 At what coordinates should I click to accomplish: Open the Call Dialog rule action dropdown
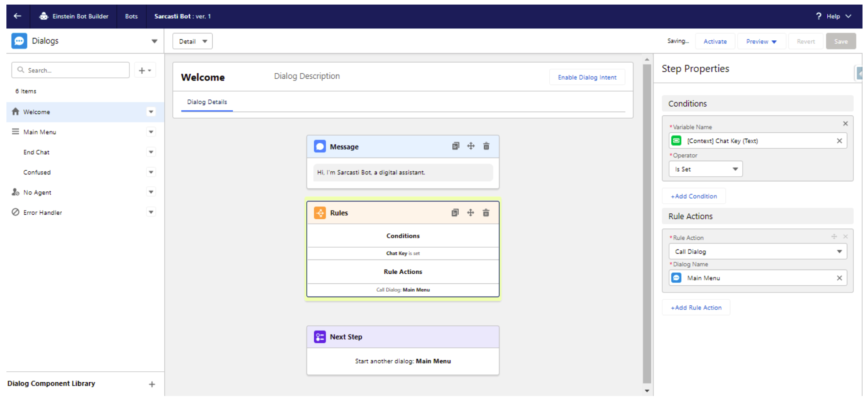click(757, 252)
